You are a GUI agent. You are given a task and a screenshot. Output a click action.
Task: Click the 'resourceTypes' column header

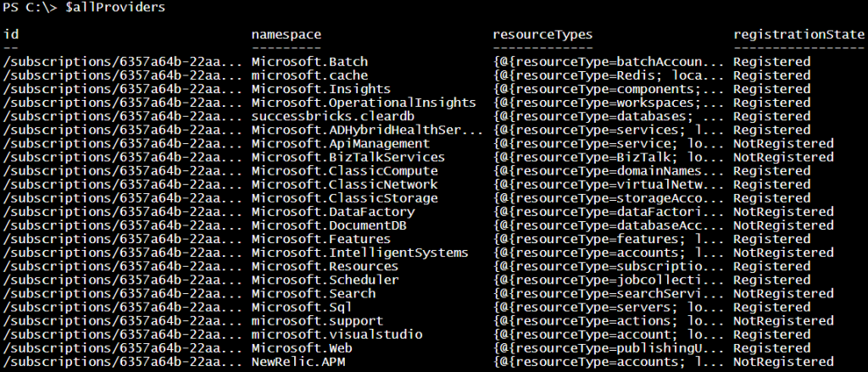pos(542,35)
